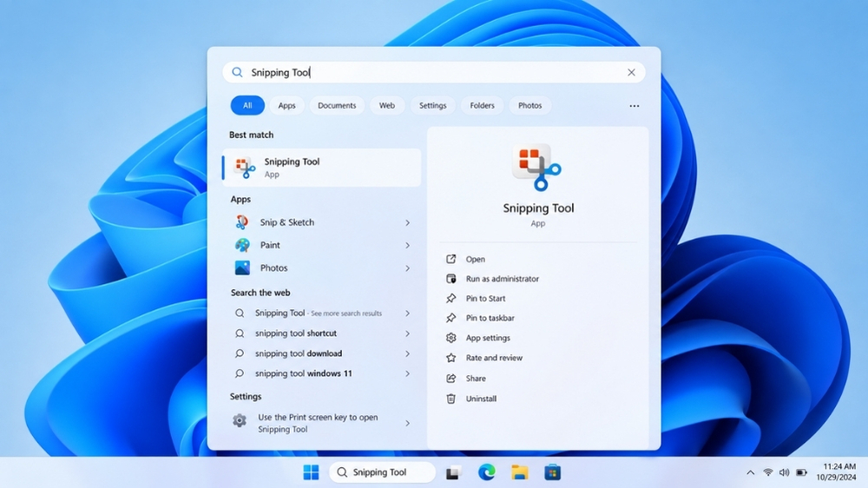The width and height of the screenshot is (868, 488).
Task: Open Task View from the taskbar
Action: point(453,472)
